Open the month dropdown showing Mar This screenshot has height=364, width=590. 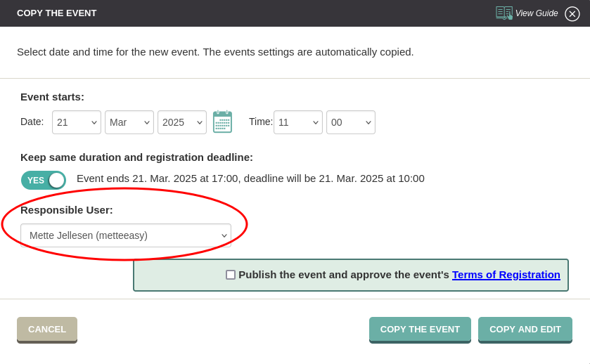[129, 122]
